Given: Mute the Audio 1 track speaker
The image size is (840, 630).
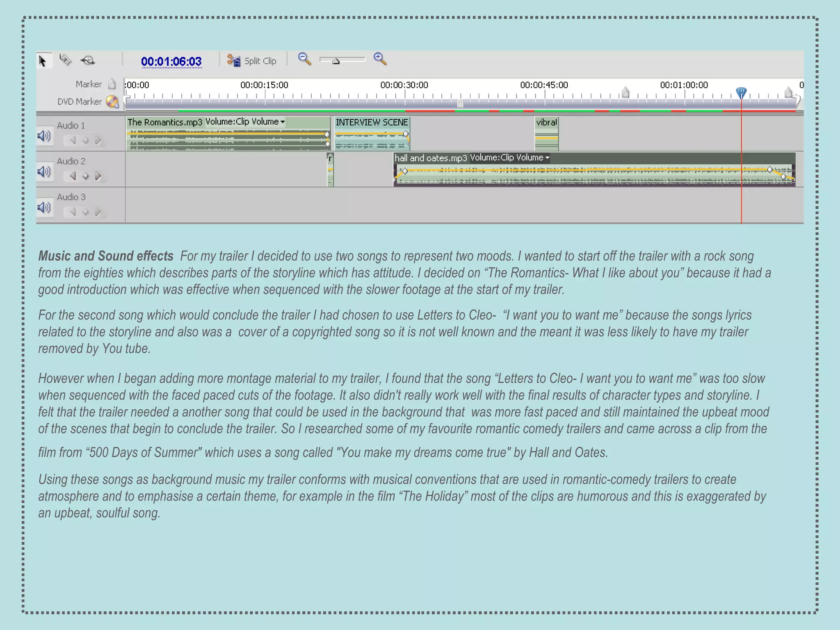Looking at the screenshot, I should [44, 135].
